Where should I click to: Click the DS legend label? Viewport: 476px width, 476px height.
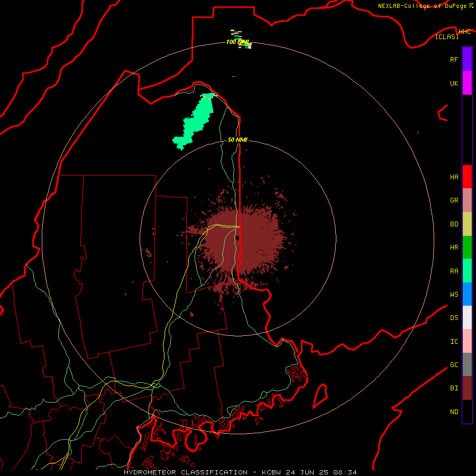tap(454, 318)
